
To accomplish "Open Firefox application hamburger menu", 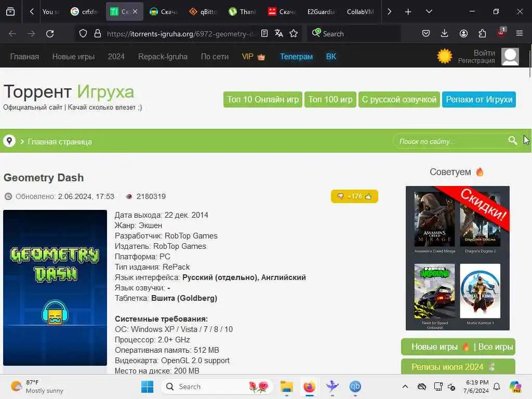I will point(520,33).
